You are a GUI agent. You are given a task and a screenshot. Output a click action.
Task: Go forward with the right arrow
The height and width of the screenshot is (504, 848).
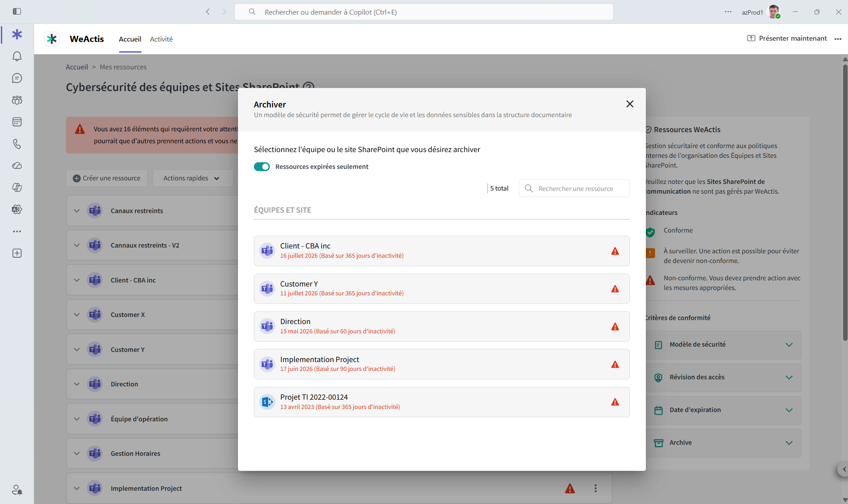pyautogui.click(x=224, y=12)
